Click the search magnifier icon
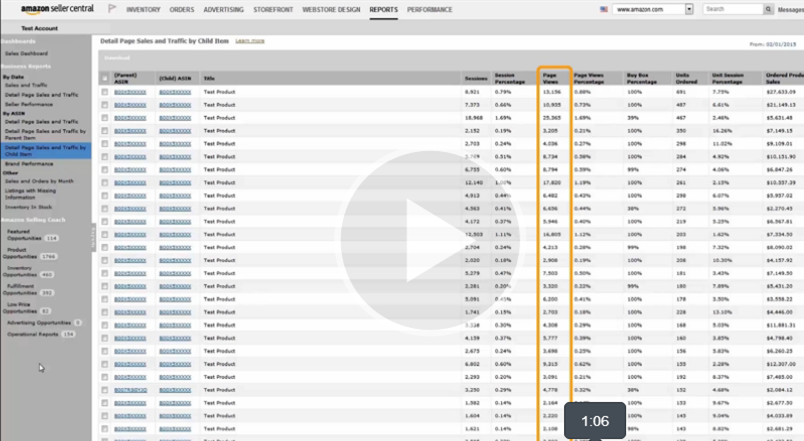The width and height of the screenshot is (804, 441). (768, 9)
